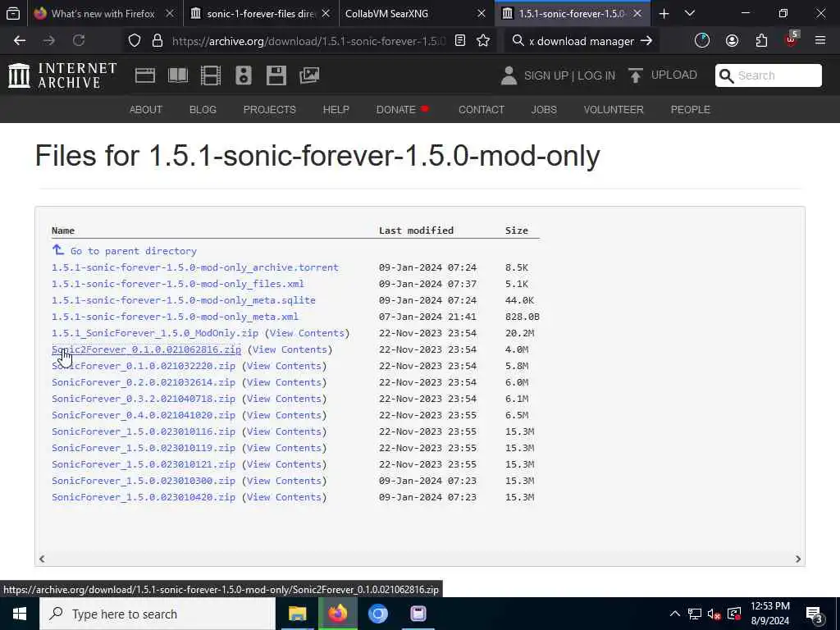
Task: Open Firefox View icon left of the tabs
Action: click(13, 13)
